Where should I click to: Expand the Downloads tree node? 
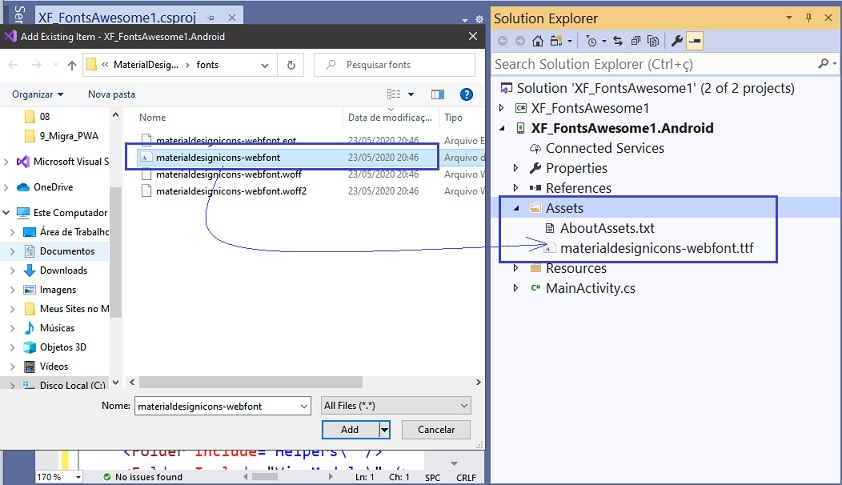click(12, 271)
